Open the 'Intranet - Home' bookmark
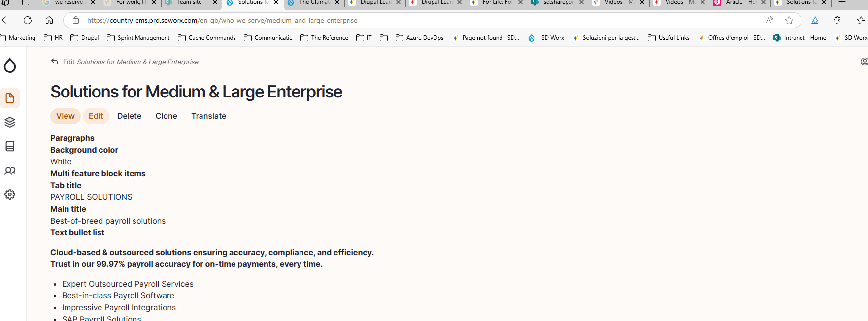This screenshot has width=868, height=321. pyautogui.click(x=800, y=38)
